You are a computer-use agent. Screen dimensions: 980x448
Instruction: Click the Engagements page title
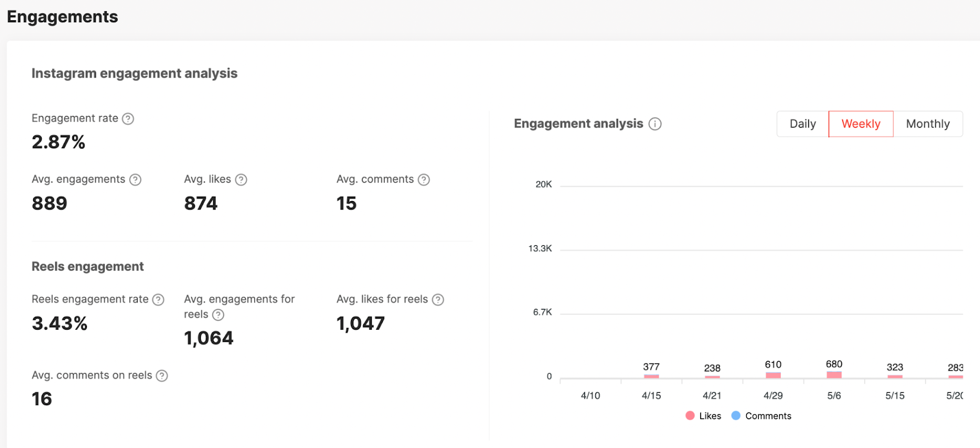coord(62,17)
